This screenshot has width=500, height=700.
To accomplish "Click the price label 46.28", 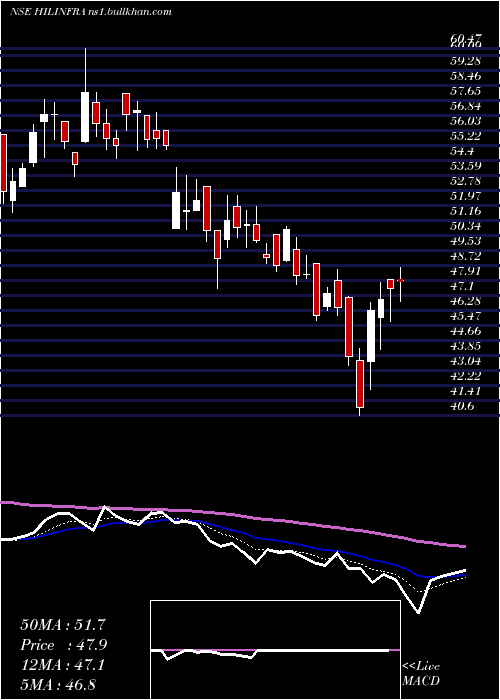I will [465, 301].
